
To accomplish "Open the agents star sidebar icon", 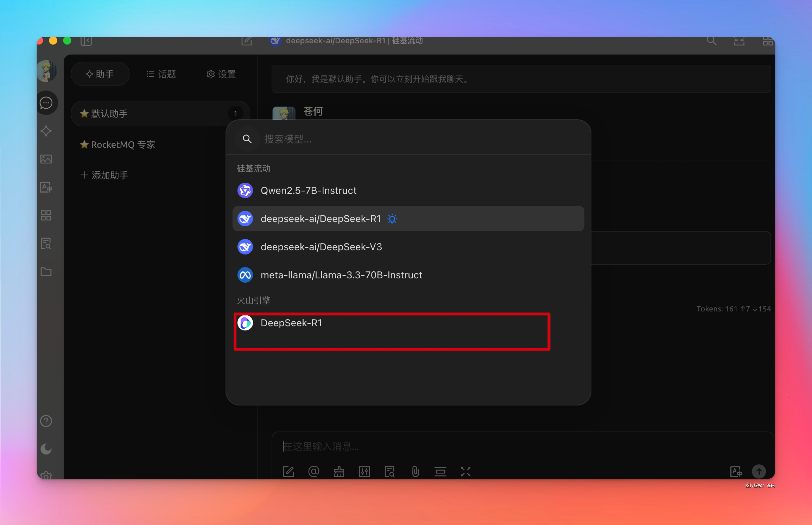I will (x=46, y=131).
